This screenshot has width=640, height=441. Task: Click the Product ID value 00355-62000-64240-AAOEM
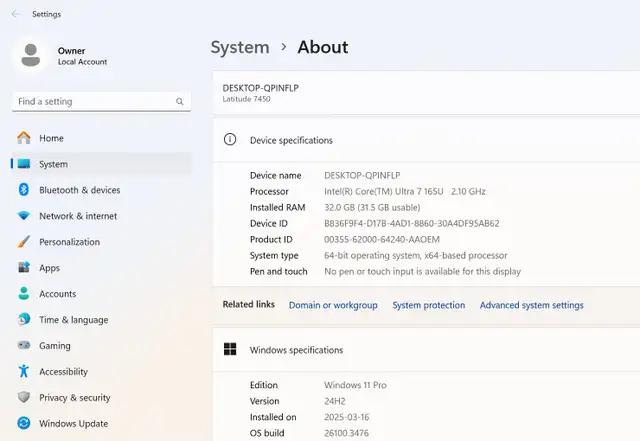382,239
